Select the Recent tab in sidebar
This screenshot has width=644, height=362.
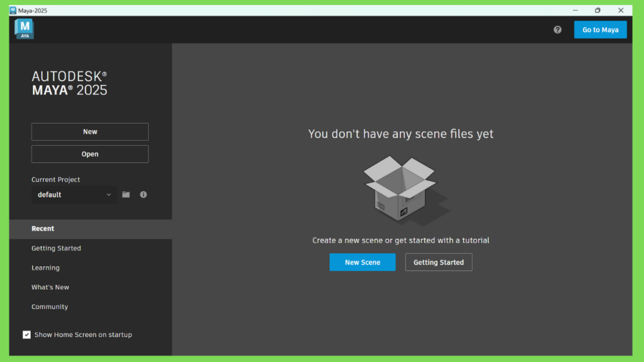(91, 229)
